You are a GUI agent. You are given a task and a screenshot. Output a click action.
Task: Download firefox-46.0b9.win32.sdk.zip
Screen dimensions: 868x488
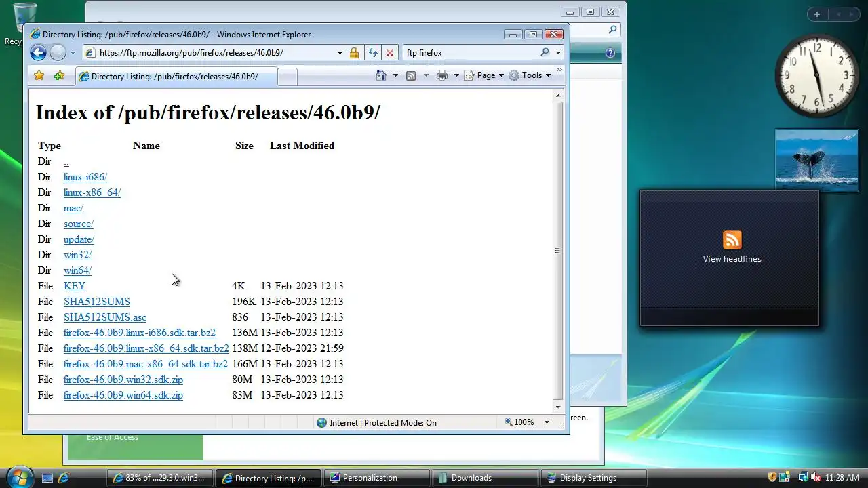click(x=123, y=380)
